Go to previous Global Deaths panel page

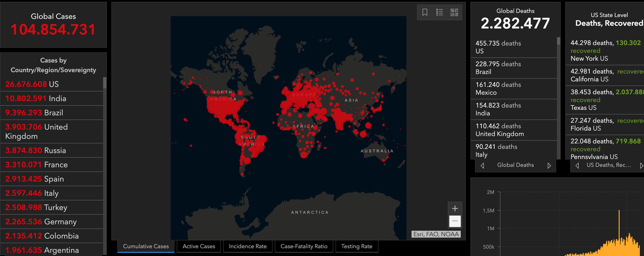click(x=482, y=165)
